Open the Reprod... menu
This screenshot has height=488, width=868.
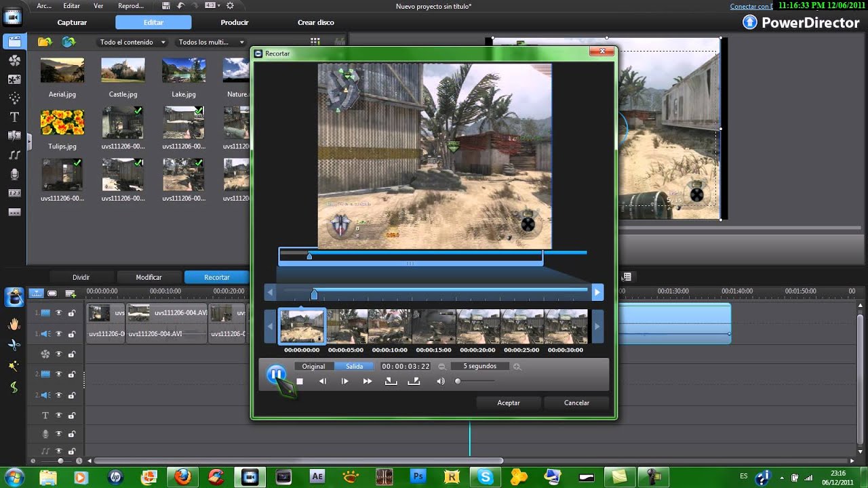pyautogui.click(x=131, y=5)
